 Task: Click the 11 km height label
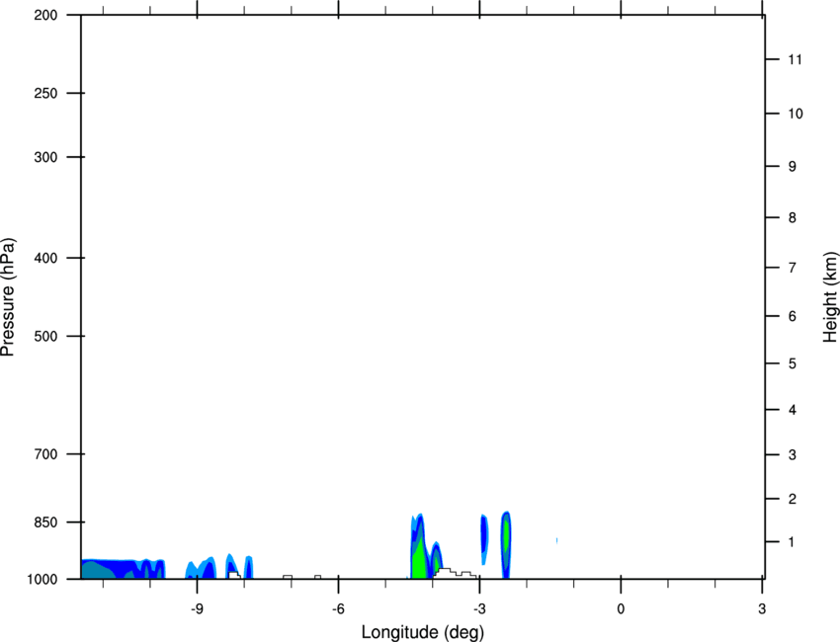point(795,59)
